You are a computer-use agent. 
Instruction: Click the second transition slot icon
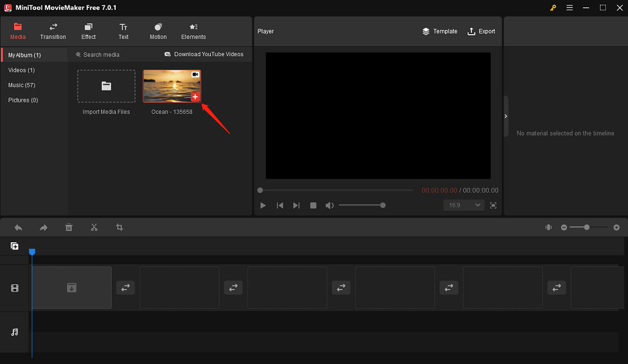pyautogui.click(x=233, y=288)
